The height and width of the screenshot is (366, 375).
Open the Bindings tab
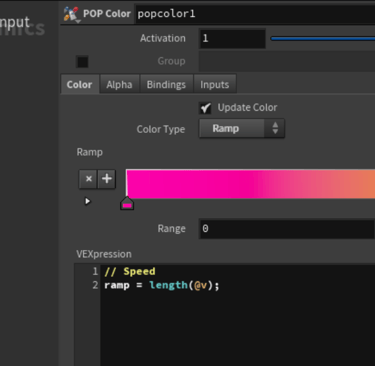pyautogui.click(x=166, y=85)
